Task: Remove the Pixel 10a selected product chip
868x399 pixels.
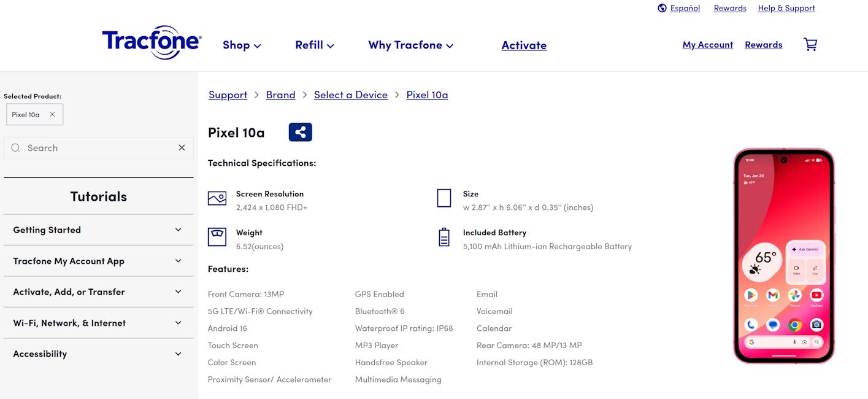Action: point(52,114)
